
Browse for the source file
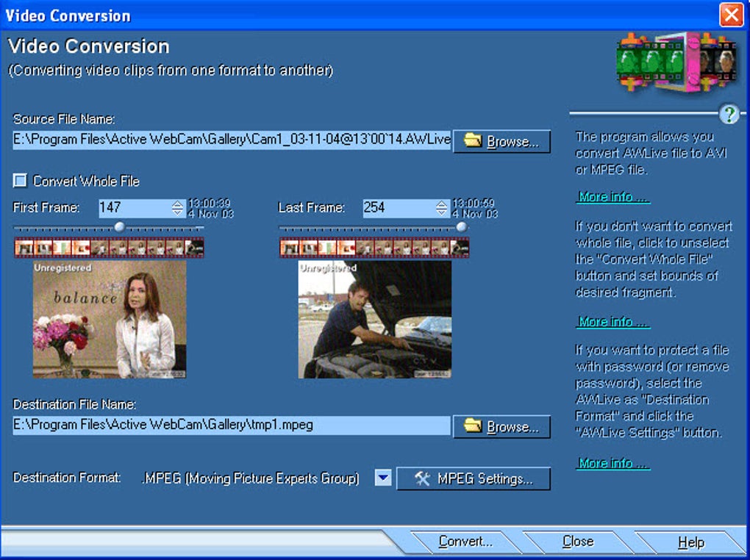[501, 142]
